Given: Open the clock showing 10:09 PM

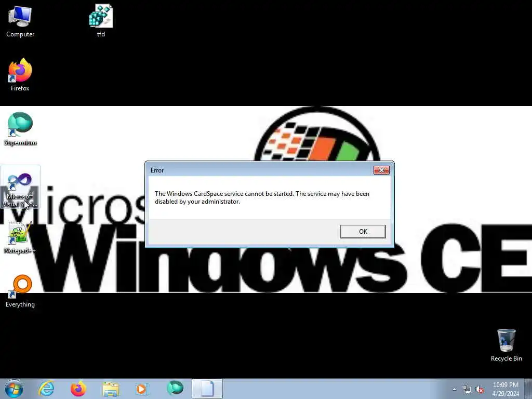Looking at the screenshot, I should click(x=506, y=389).
